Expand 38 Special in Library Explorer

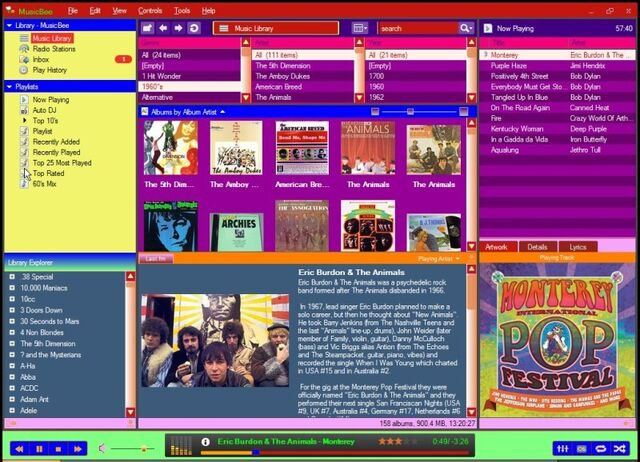12,276
